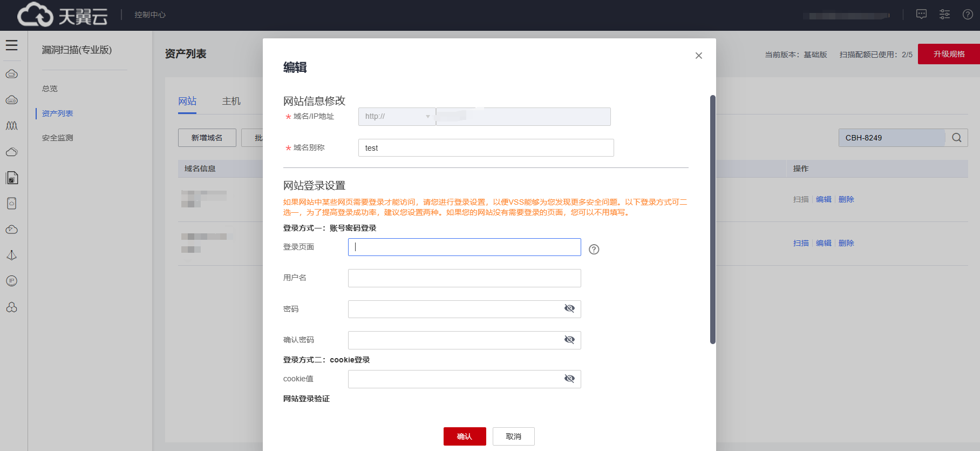The height and width of the screenshot is (451, 980).
Task: Click the 扫描配额已使用：2/5 text
Action: [876, 55]
